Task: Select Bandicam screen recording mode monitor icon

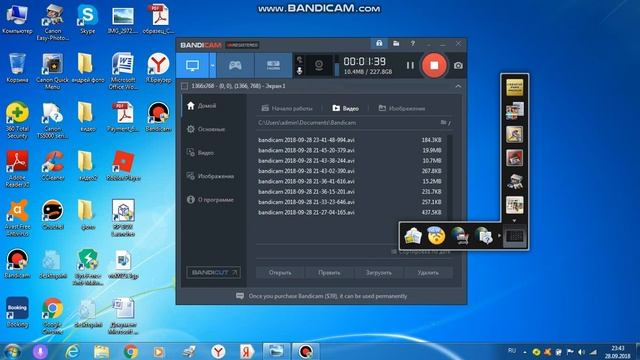Action: [193, 65]
